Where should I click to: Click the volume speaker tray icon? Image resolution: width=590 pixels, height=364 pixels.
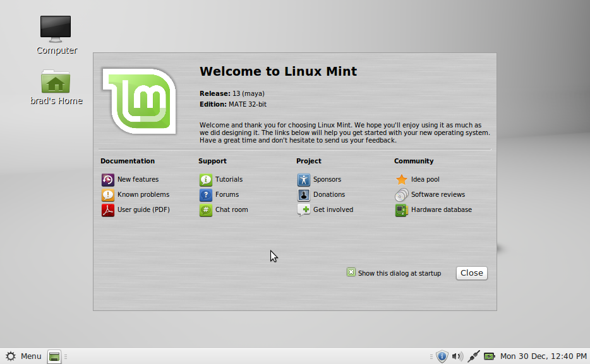pos(457,356)
